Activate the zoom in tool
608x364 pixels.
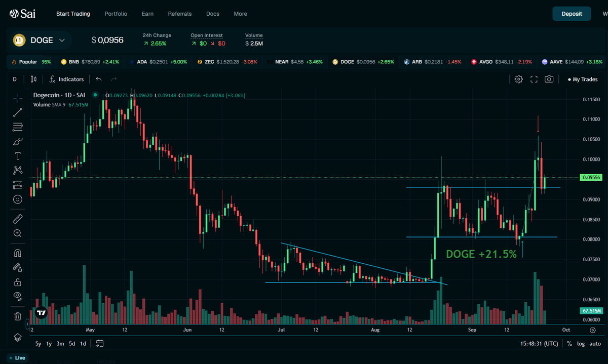[x=18, y=233]
